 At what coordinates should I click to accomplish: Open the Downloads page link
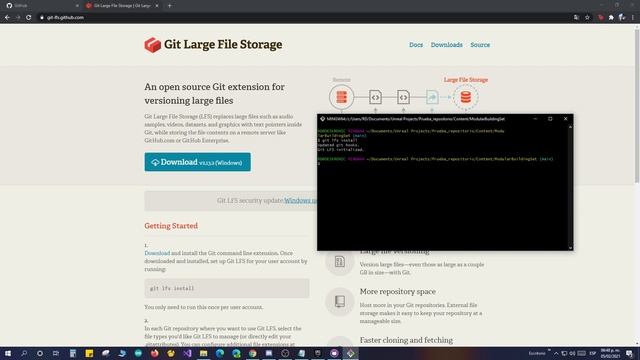pos(447,45)
